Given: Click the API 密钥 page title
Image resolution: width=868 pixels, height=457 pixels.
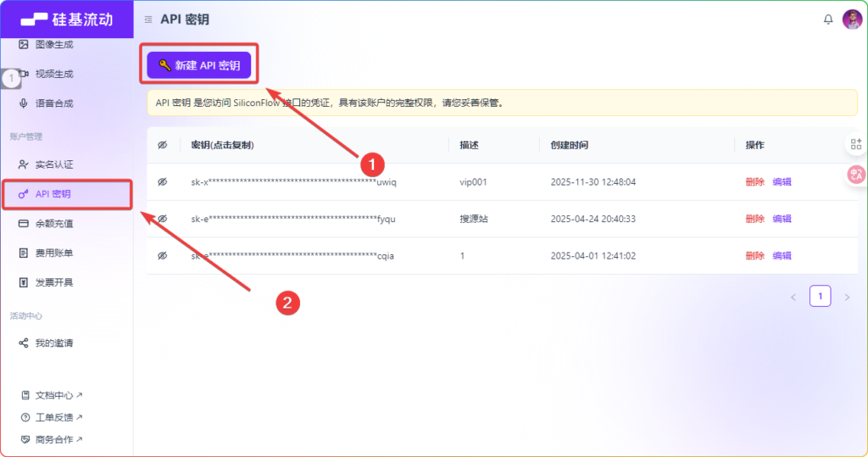Looking at the screenshot, I should [185, 20].
